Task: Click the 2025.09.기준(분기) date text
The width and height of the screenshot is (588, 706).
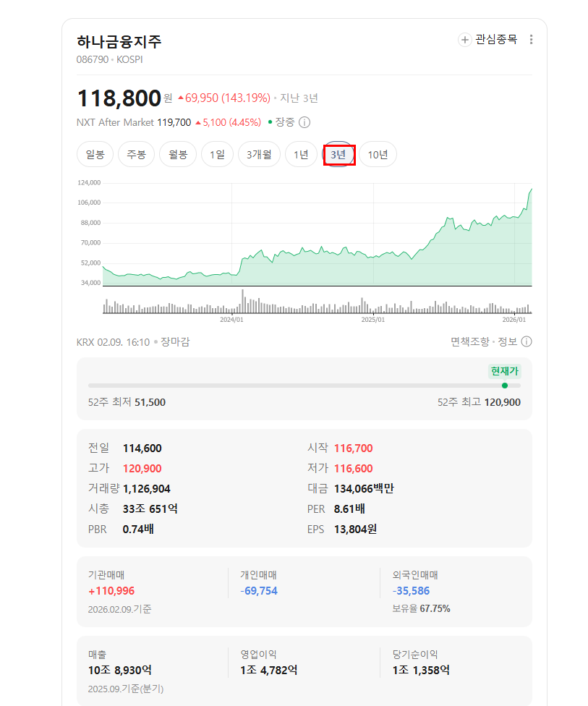Action: tap(126, 689)
